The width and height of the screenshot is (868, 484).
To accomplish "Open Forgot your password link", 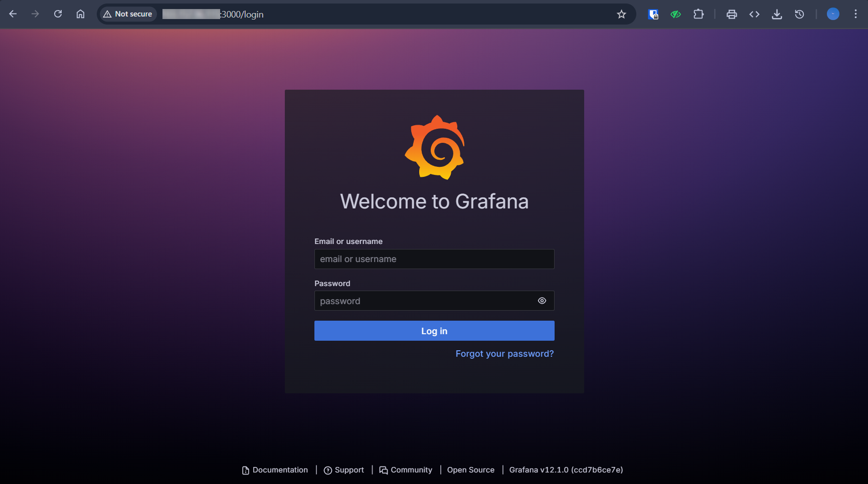I will tap(504, 354).
